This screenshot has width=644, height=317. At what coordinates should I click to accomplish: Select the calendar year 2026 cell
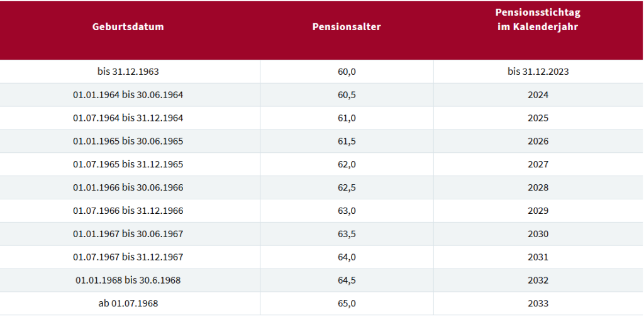tap(538, 142)
